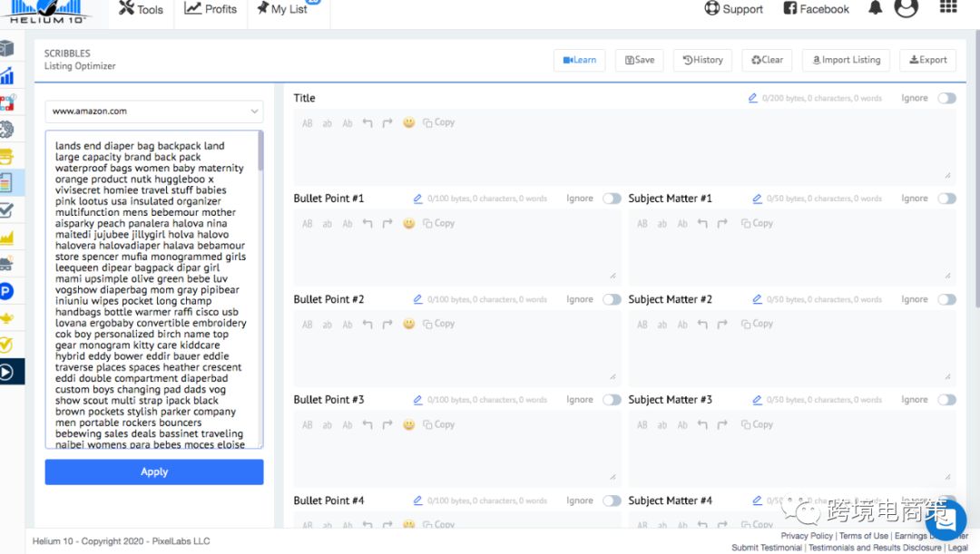
Task: Switch on Ignore for Subject Matter #2
Action: (x=946, y=299)
